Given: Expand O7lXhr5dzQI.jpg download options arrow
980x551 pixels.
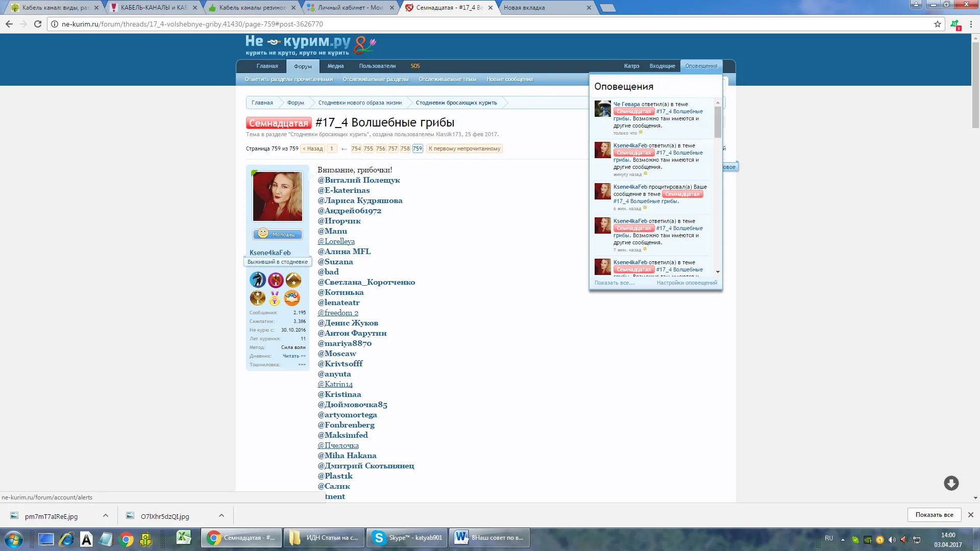Looking at the screenshot, I should click(x=222, y=515).
